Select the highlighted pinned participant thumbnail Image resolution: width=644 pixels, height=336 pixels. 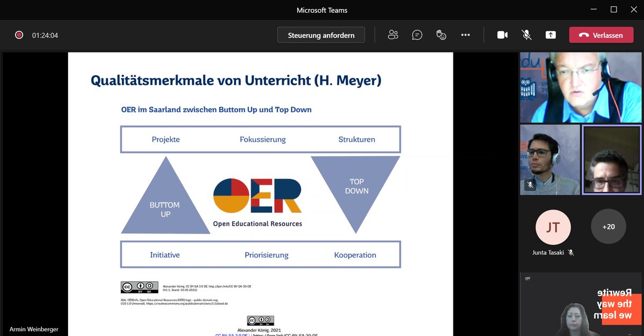[x=611, y=159]
